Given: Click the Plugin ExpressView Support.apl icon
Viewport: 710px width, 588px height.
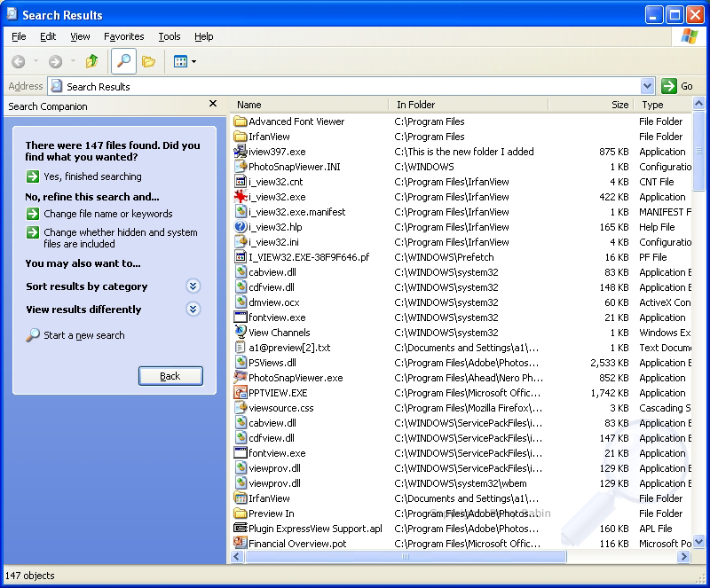Looking at the screenshot, I should [x=240, y=529].
